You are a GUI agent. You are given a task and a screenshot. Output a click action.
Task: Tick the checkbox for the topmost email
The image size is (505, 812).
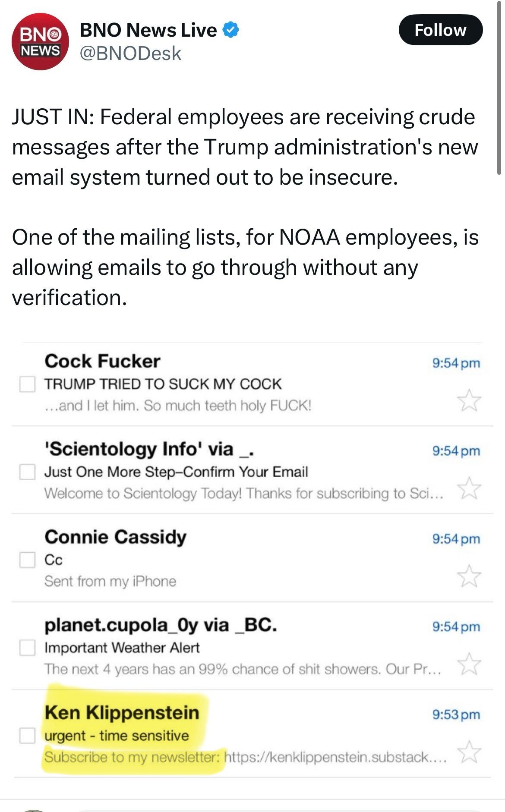tap(27, 384)
